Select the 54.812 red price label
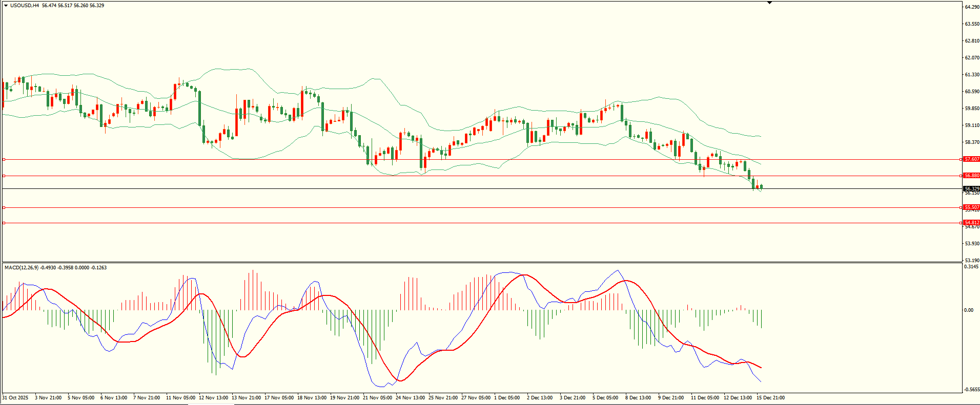 (971, 223)
